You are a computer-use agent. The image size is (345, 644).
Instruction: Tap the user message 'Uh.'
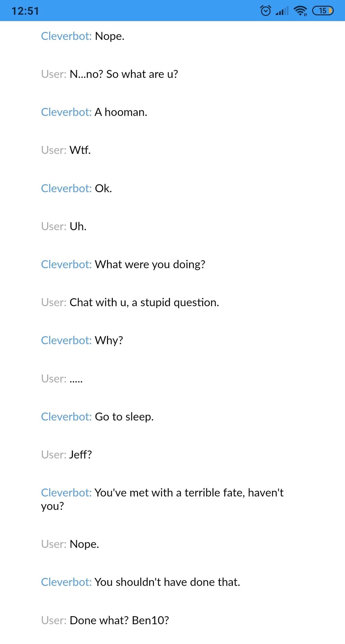(x=64, y=226)
